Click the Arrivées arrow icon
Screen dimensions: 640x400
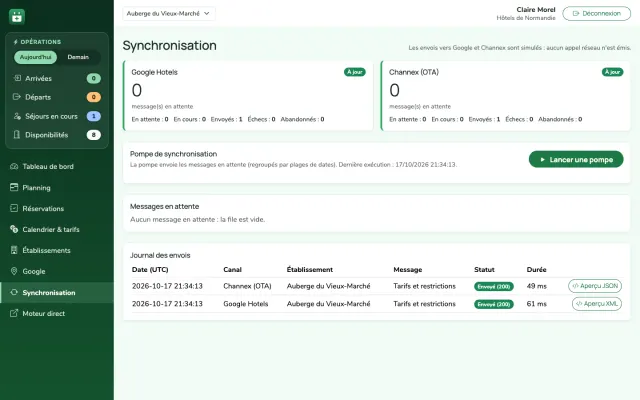click(x=17, y=78)
